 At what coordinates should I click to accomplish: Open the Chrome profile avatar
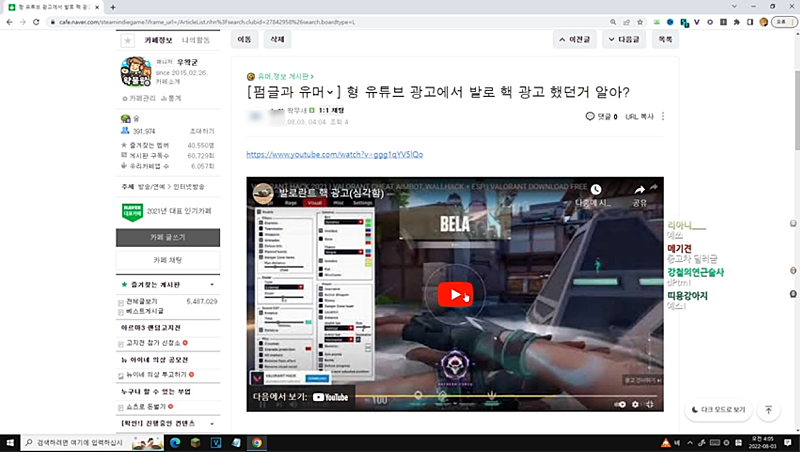point(764,22)
